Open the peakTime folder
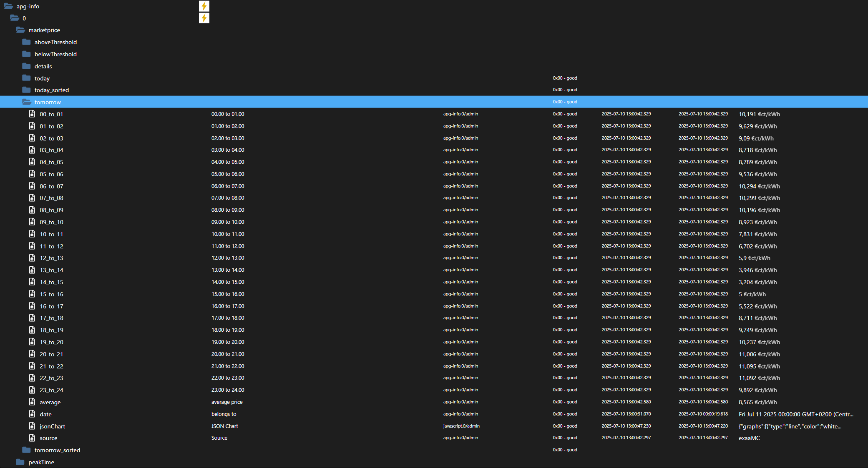868x468 pixels. 20,462
